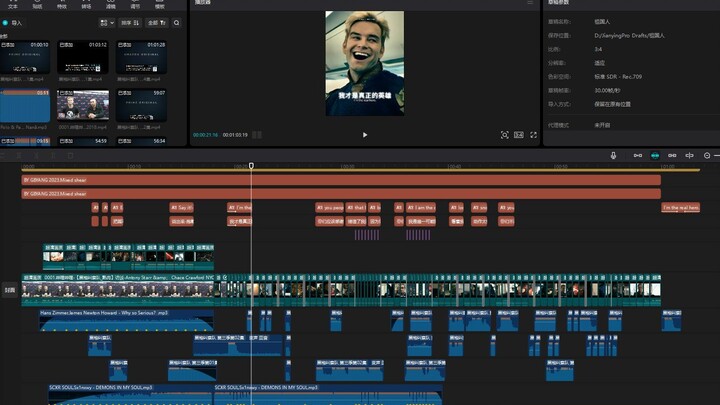720x405 pixels.
Task: Open the 排序 sort options
Action: [x=130, y=22]
